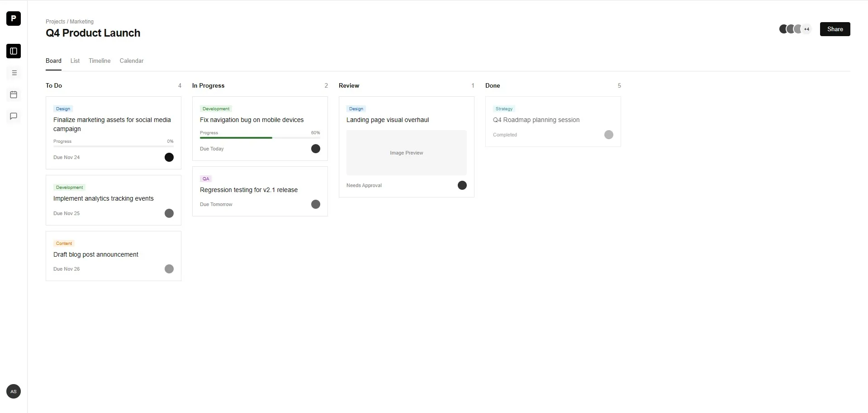Viewport: 868px width, 413px height.
Task: Click the assignee avatar on landing page card
Action: click(461, 185)
